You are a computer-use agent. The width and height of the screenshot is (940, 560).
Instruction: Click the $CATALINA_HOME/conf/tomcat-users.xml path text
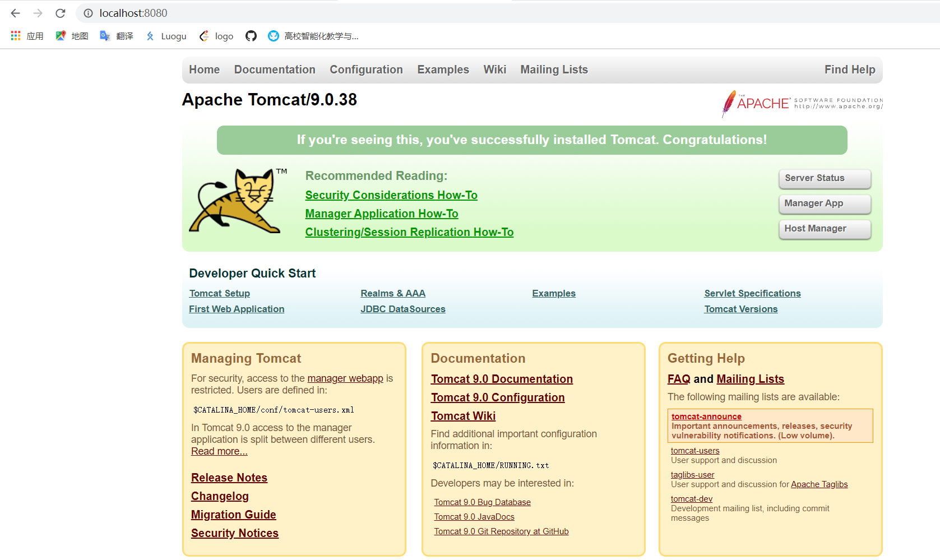point(274,410)
